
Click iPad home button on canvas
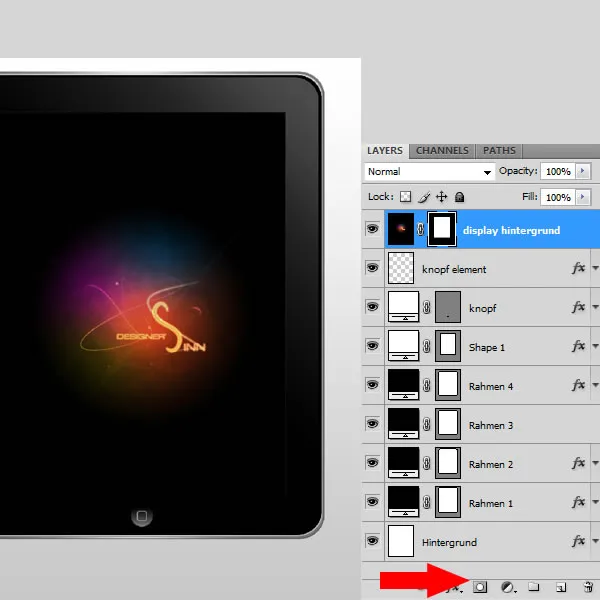click(142, 516)
